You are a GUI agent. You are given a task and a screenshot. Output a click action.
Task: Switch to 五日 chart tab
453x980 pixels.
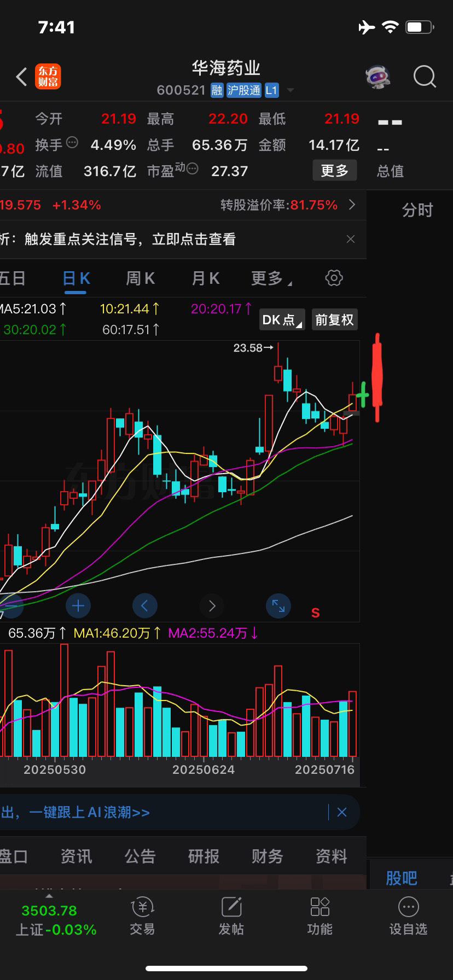click(12, 278)
